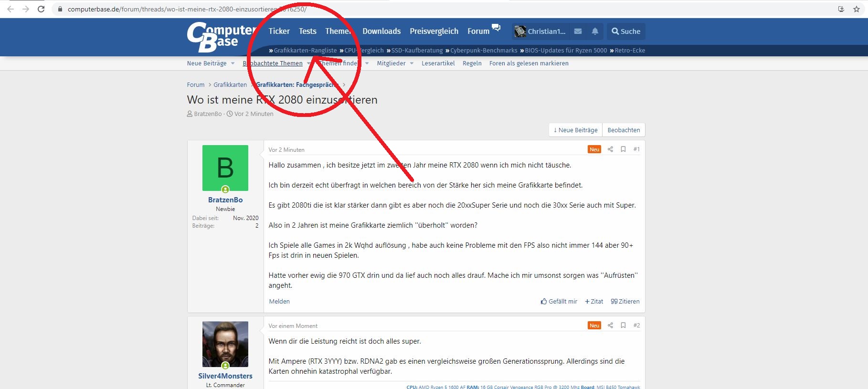868x389 pixels.
Task: Click the install app icon in address bar
Action: pyautogui.click(x=841, y=9)
